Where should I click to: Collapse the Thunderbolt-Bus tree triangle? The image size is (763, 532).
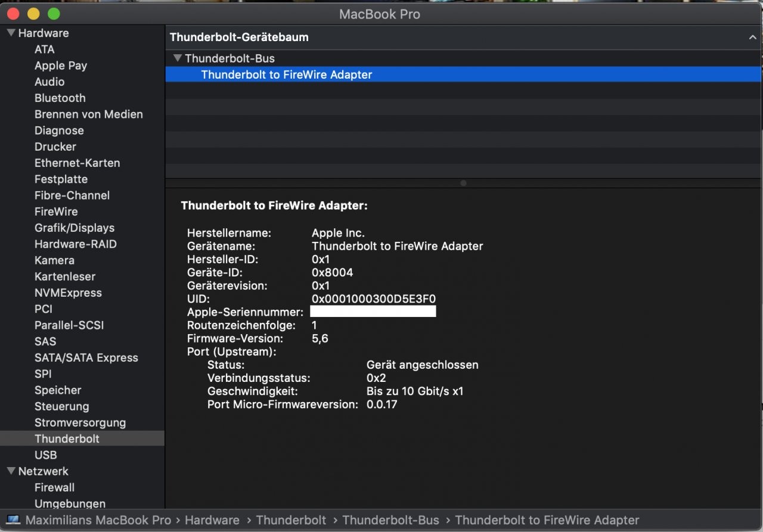coord(178,58)
